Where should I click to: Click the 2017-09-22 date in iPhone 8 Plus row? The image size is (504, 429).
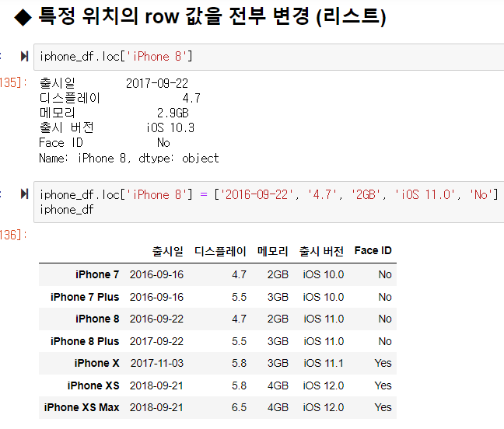pos(156,341)
